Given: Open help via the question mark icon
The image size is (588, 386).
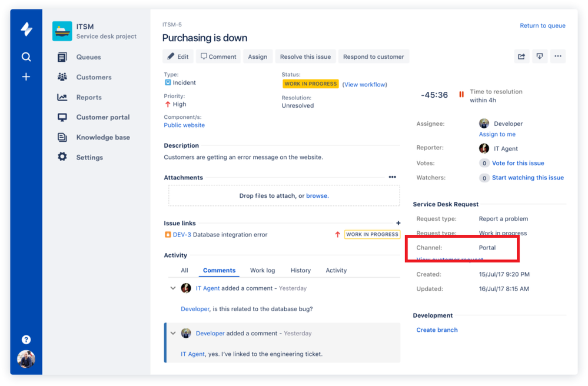Looking at the screenshot, I should 26,340.
